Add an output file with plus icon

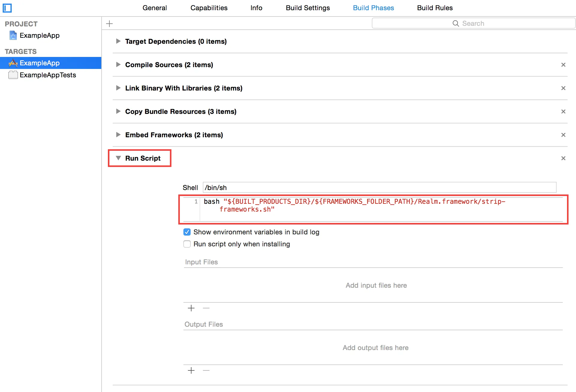click(191, 370)
